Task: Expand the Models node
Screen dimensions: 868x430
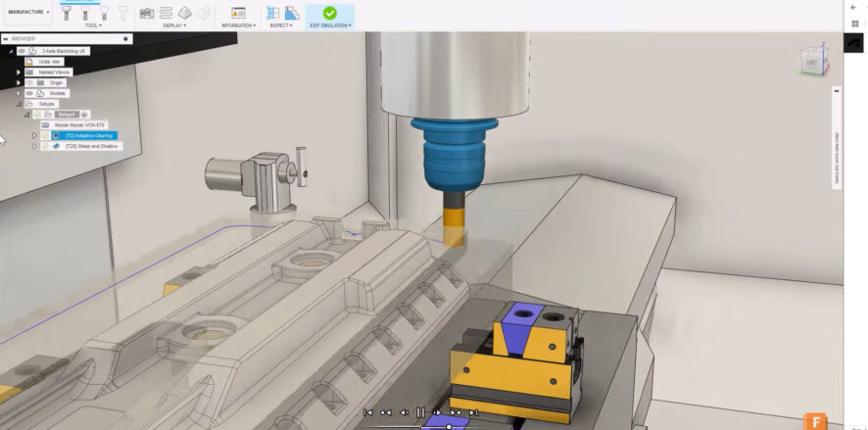Action: click(19, 93)
